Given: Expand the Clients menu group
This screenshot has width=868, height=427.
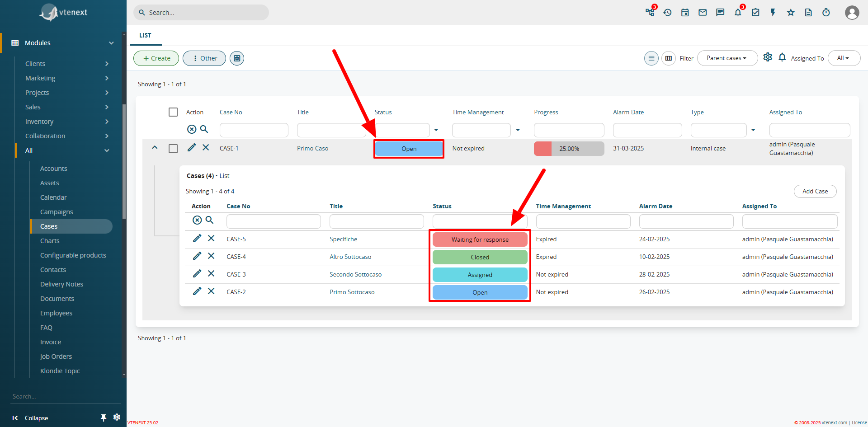Looking at the screenshot, I should pyautogui.click(x=107, y=64).
